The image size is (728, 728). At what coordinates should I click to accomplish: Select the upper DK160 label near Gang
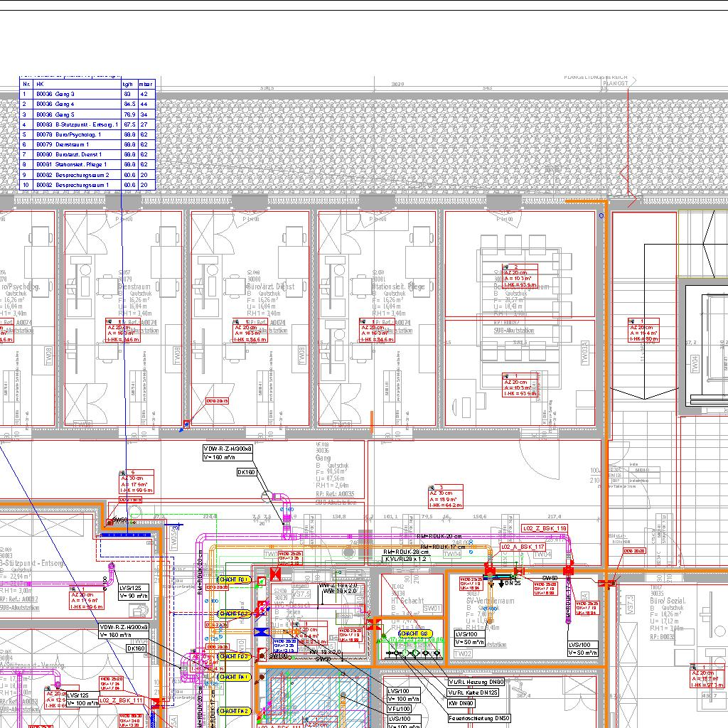coord(246,471)
